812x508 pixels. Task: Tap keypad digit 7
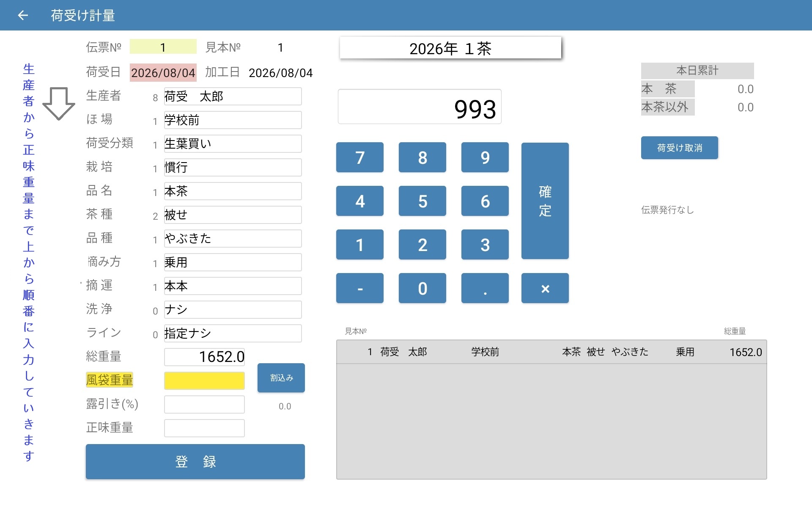[x=360, y=157]
